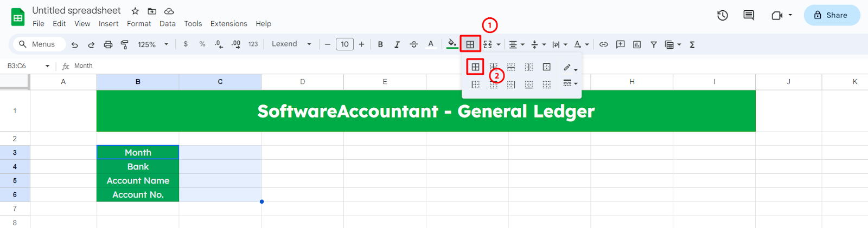Undo the last action
Viewport: 868px width, 228px height.
75,44
